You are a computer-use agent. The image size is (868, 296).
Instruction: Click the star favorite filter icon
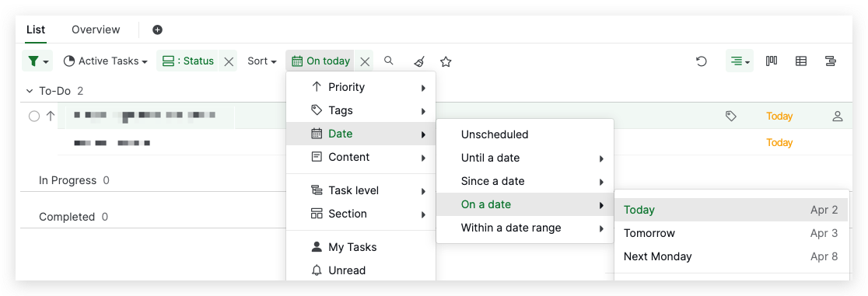[446, 61]
